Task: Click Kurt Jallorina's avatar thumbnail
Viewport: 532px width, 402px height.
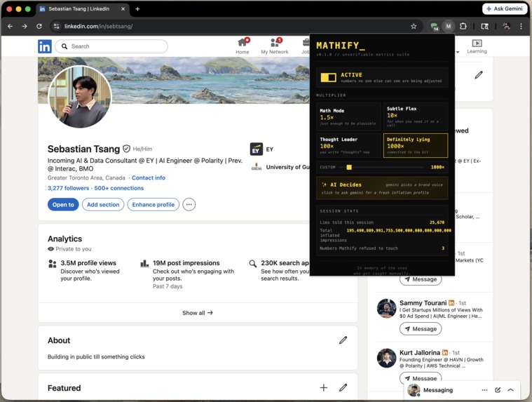Action: pyautogui.click(x=386, y=358)
